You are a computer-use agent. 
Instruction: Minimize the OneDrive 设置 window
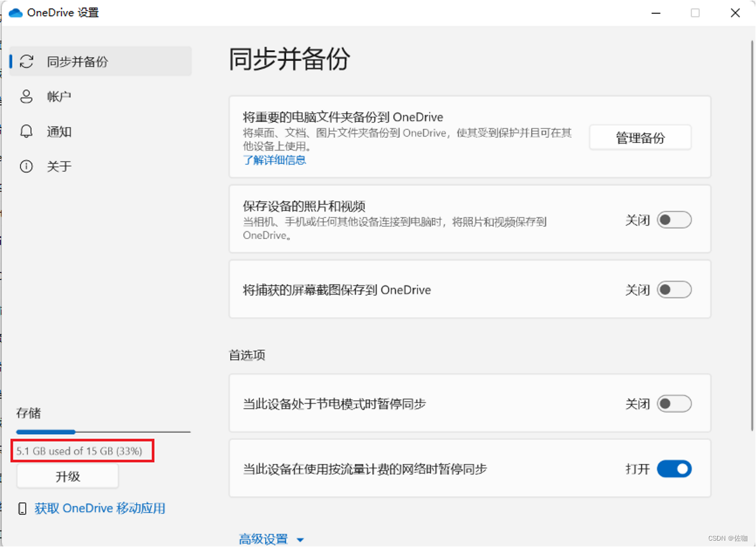[x=656, y=13]
